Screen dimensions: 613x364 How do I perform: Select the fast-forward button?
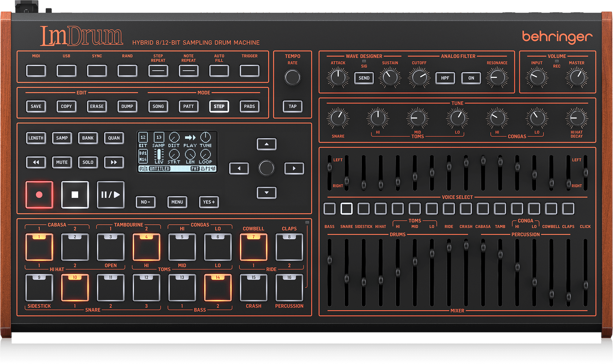click(114, 162)
